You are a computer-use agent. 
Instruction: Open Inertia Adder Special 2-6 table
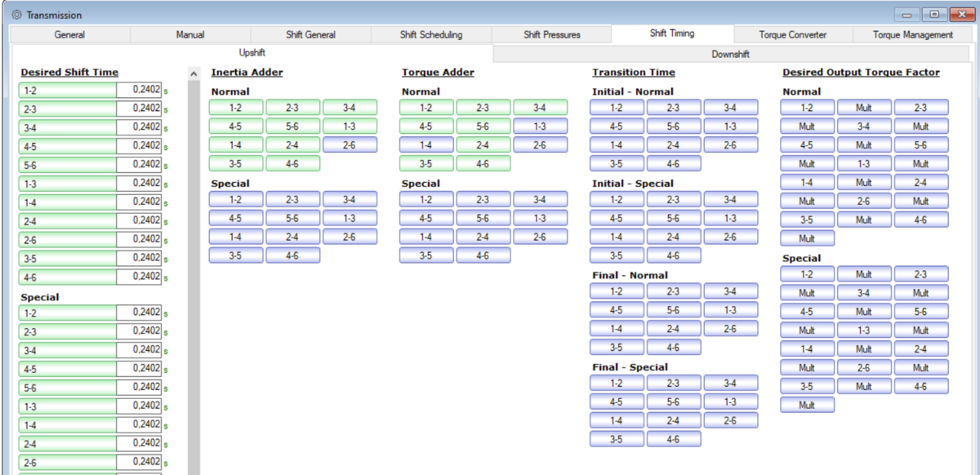350,237
